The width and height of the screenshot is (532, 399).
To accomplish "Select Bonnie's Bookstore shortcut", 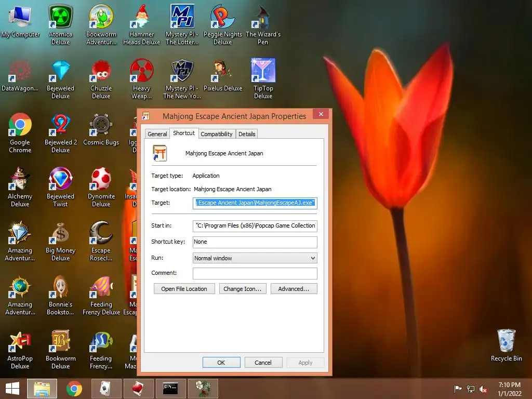I will click(60, 295).
